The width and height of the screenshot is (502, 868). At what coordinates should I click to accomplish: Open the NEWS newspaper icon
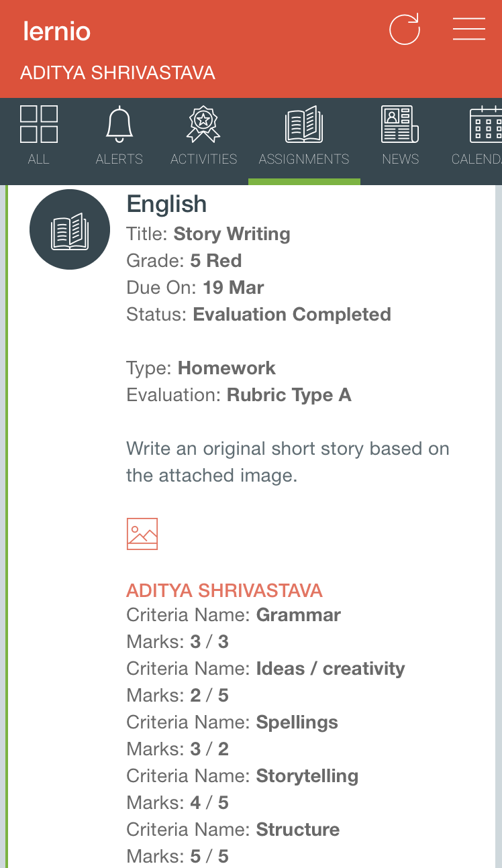400,125
